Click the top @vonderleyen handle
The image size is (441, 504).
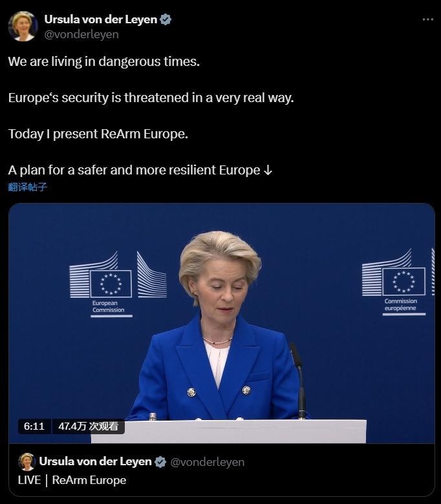(x=81, y=34)
